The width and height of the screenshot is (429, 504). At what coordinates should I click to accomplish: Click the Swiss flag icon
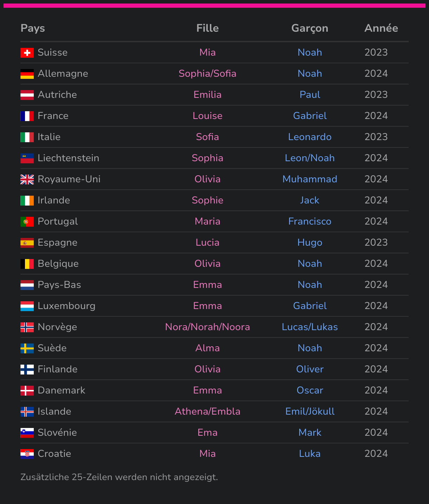[27, 53]
